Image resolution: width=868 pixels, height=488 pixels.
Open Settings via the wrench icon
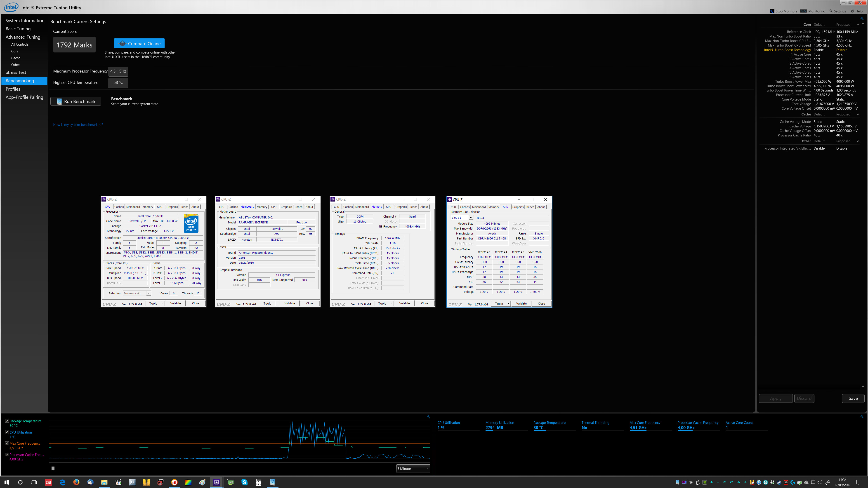(831, 11)
